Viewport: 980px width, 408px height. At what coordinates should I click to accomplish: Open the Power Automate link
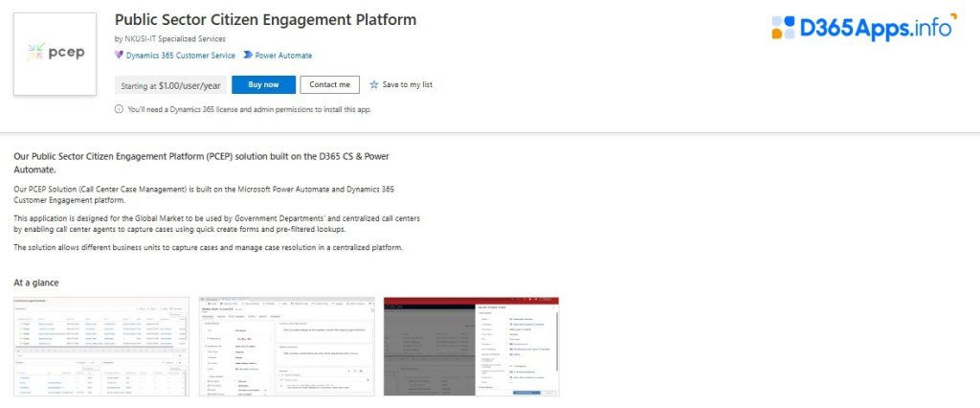tap(283, 55)
